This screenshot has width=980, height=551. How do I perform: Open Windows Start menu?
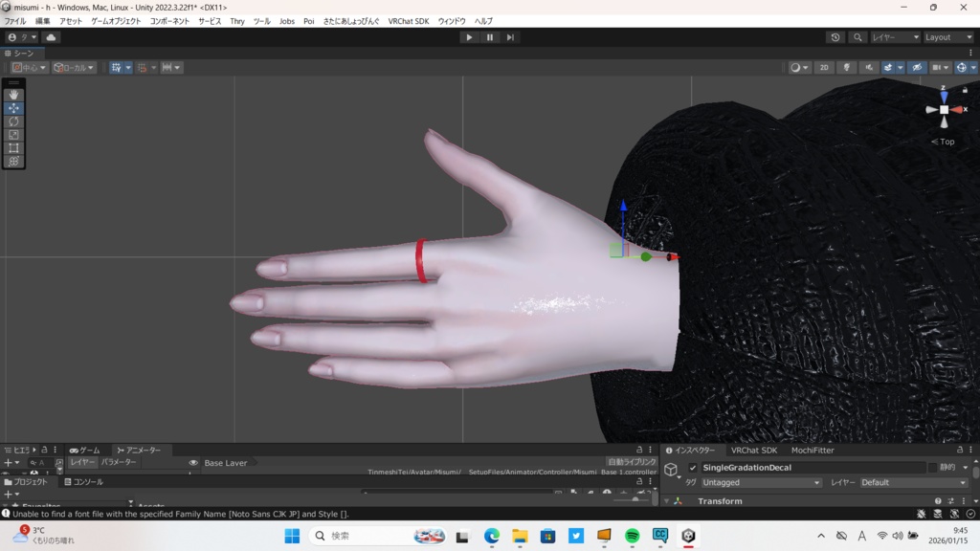(292, 536)
